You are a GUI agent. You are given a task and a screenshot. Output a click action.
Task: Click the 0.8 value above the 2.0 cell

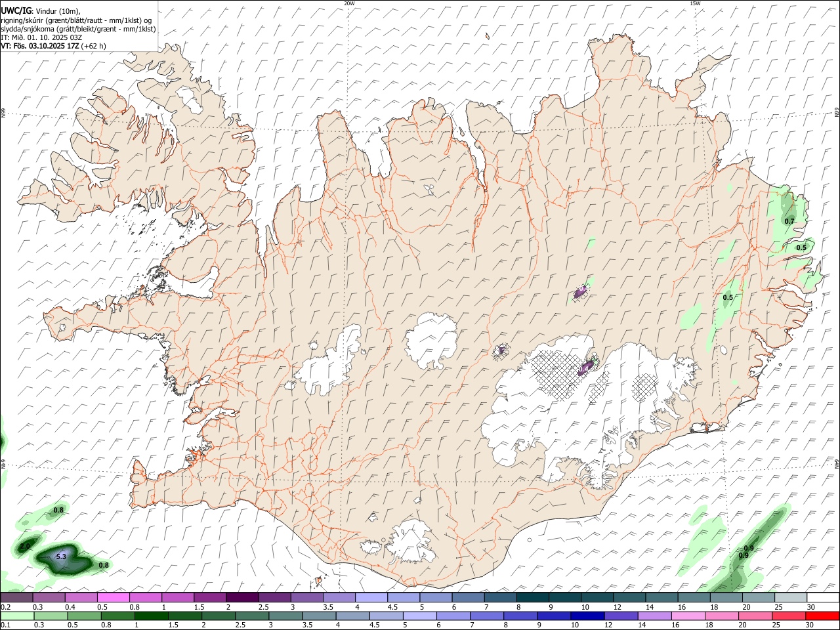pyautogui.click(x=58, y=510)
